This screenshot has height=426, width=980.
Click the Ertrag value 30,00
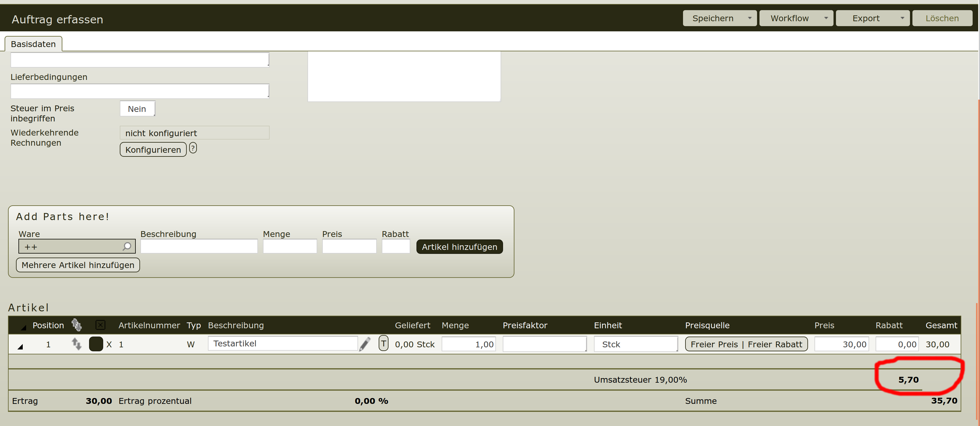click(x=99, y=401)
